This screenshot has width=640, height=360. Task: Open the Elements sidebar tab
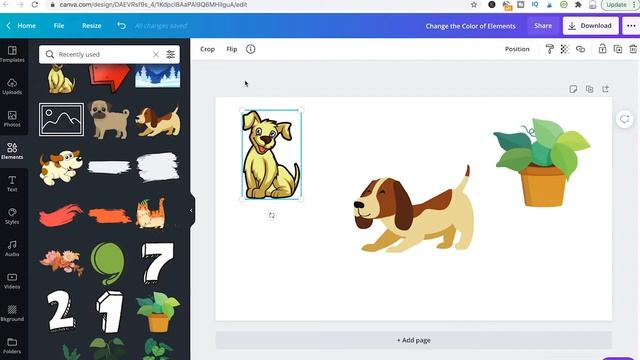(x=12, y=151)
